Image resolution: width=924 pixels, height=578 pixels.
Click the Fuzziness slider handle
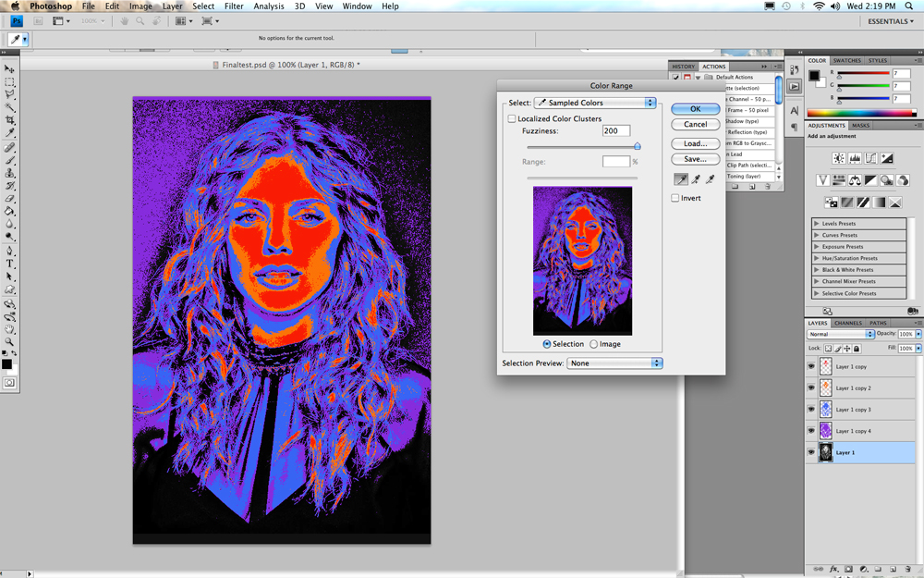tap(637, 146)
